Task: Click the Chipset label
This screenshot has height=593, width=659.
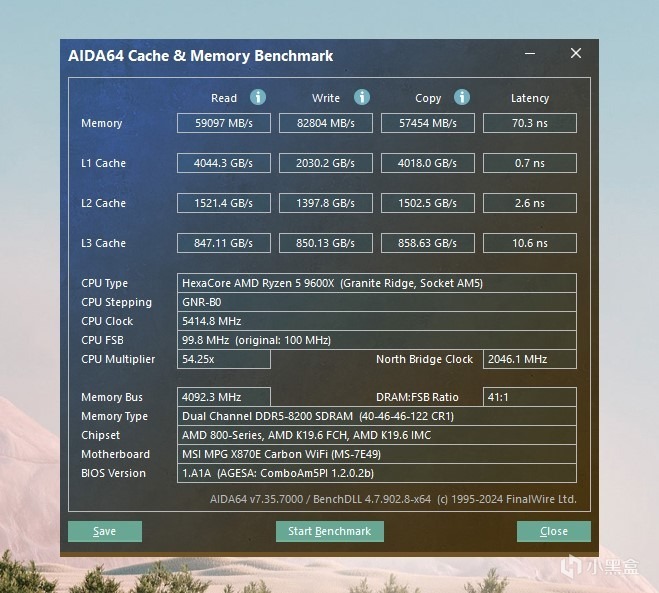Action: 100,435
